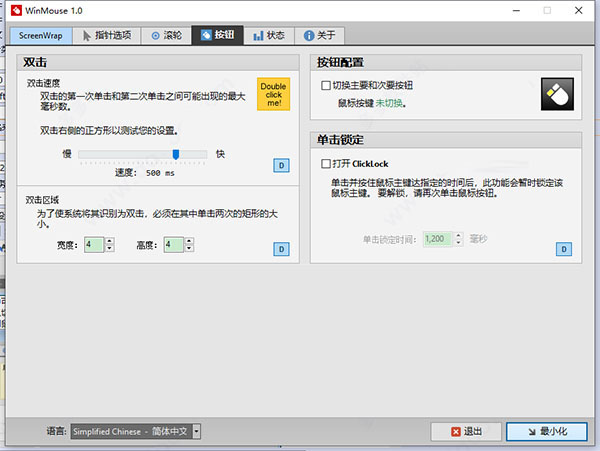The width and height of the screenshot is (600, 451).
Task: Click the info icon on 关于 tab
Action: point(309,36)
